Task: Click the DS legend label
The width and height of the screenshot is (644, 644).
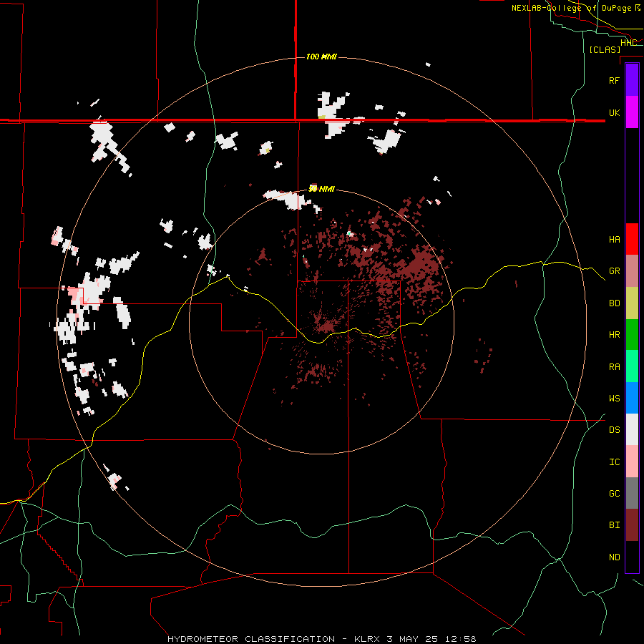Action: click(x=614, y=430)
